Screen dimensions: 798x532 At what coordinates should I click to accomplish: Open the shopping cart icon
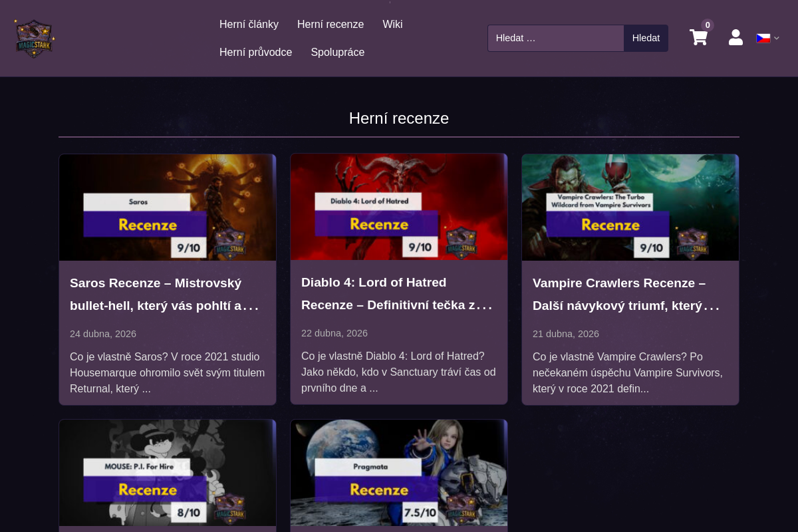(698, 37)
